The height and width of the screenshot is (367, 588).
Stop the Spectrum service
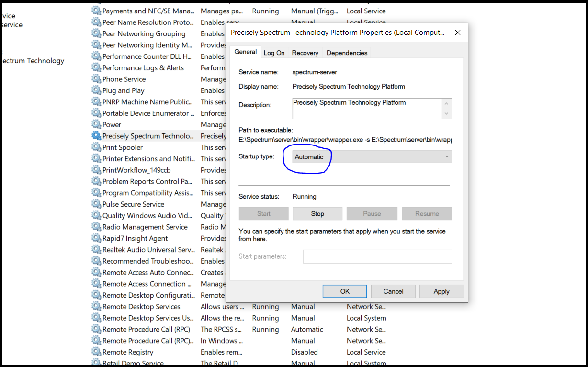(317, 213)
